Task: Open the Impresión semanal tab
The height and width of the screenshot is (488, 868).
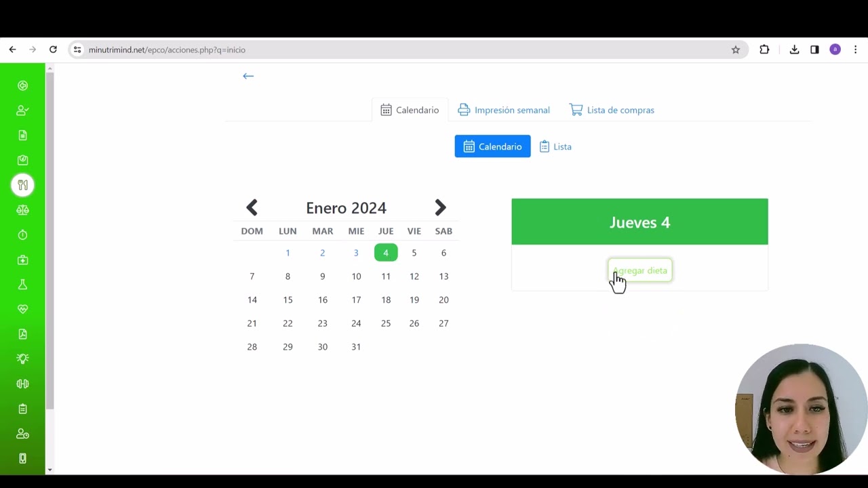Action: coord(504,110)
